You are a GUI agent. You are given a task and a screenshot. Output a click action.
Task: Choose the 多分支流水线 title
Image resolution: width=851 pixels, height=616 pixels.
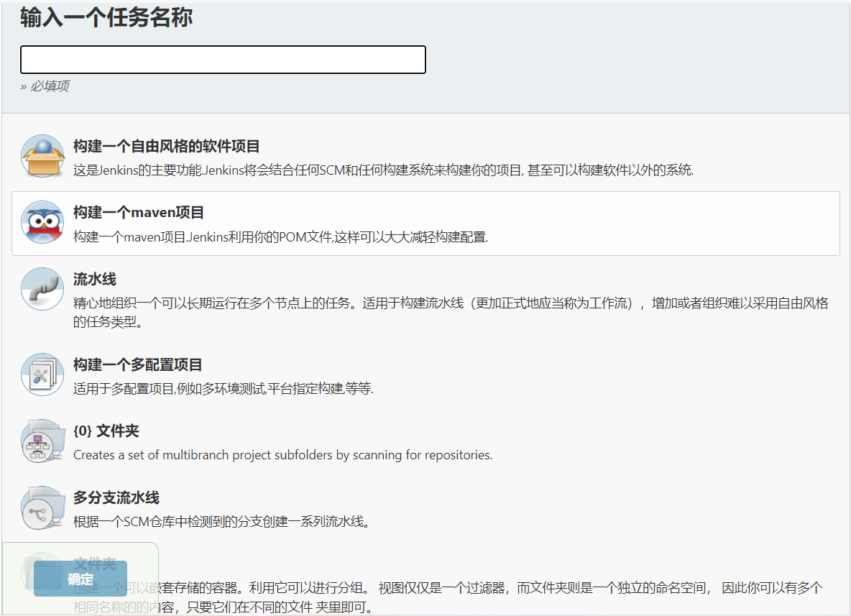coord(116,497)
